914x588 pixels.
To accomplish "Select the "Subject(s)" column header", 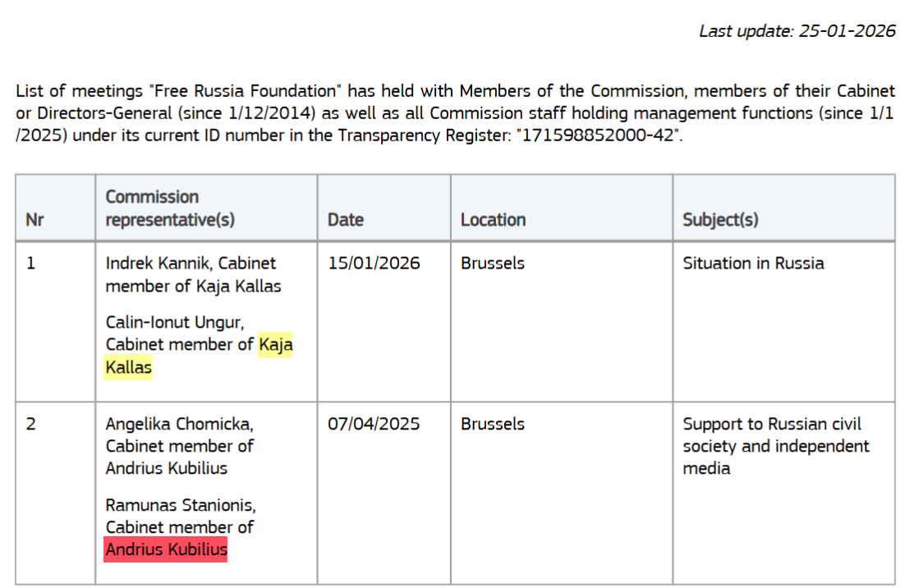I will (720, 220).
